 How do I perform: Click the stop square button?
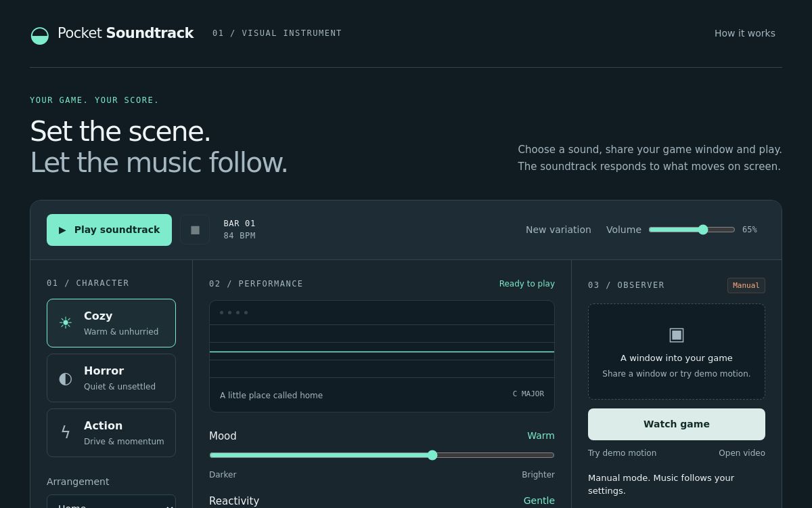click(x=195, y=230)
